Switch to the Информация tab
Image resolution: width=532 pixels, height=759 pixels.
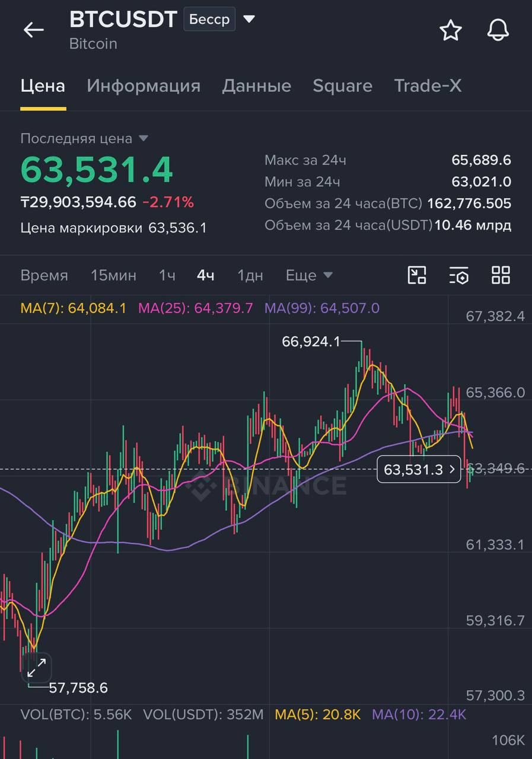(x=144, y=86)
